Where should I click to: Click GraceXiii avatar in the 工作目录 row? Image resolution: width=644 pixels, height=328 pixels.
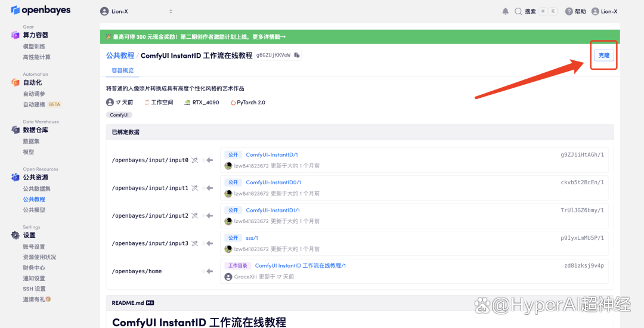[228, 277]
